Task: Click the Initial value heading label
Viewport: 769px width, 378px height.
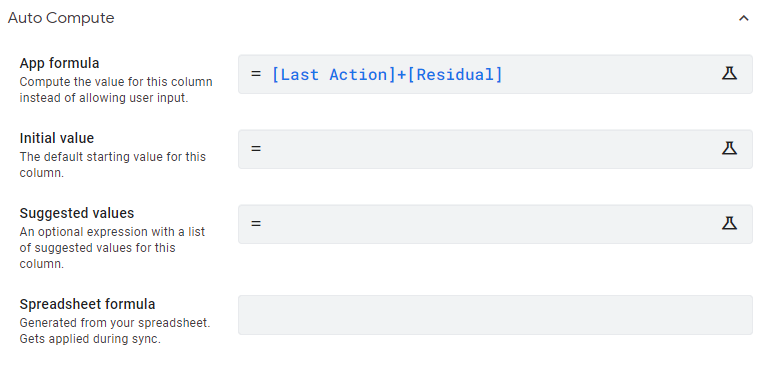Action: click(57, 138)
